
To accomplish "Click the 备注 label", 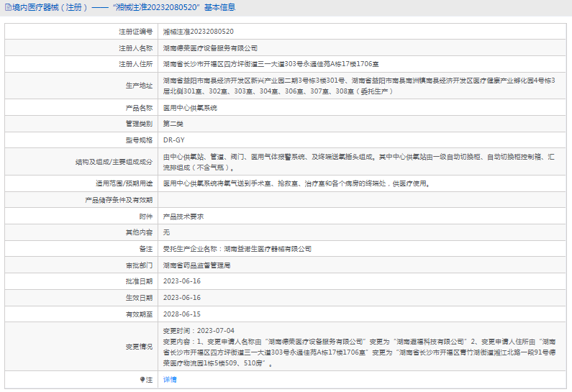I will [146, 249].
